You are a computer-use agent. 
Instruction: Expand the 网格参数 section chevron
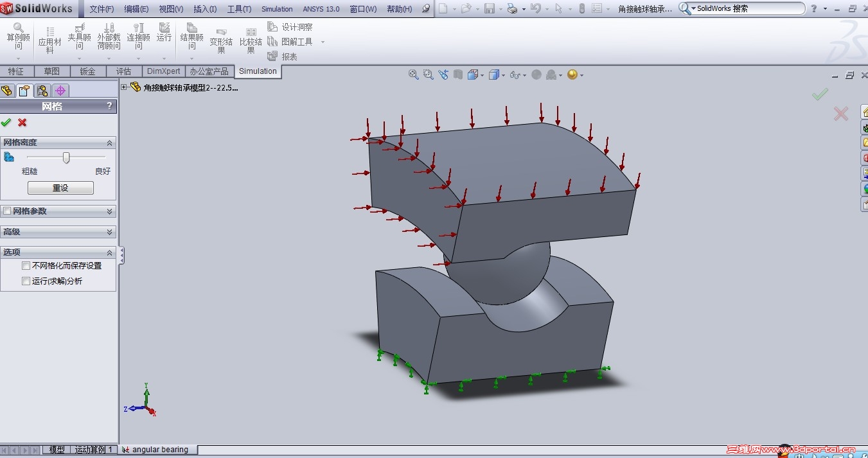click(109, 211)
